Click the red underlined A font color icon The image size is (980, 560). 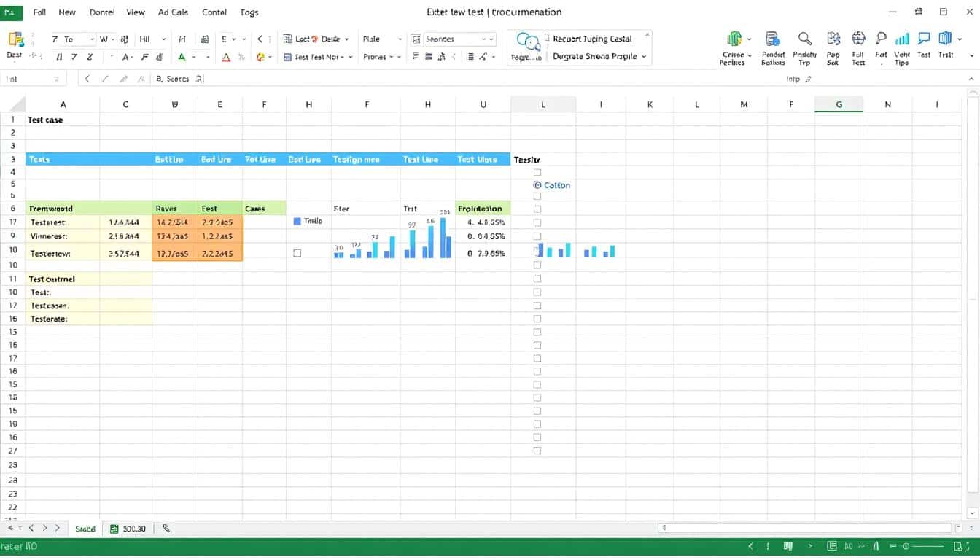pos(226,57)
